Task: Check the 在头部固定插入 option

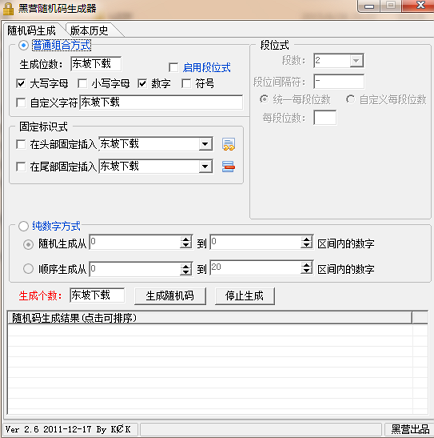Action: (21, 144)
